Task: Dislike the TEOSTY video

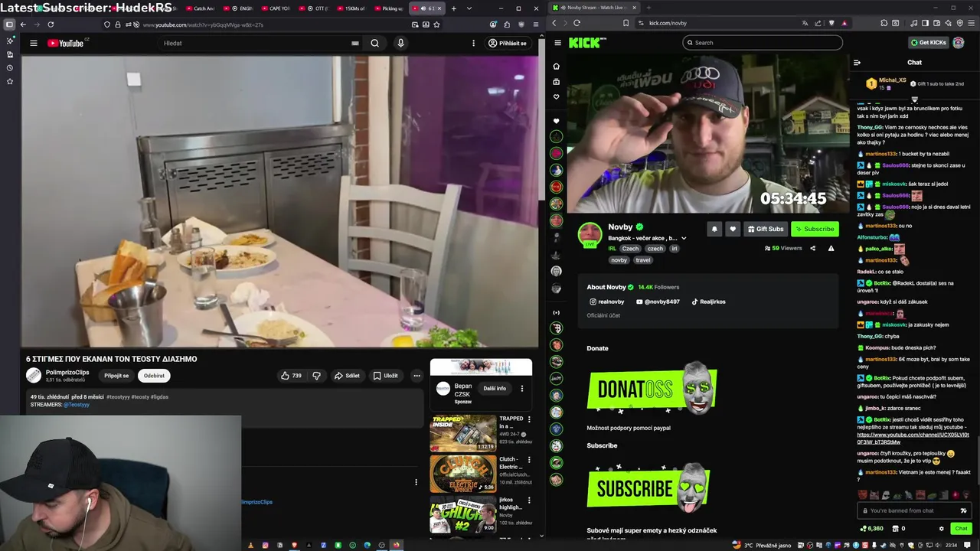Action: pyautogui.click(x=316, y=376)
